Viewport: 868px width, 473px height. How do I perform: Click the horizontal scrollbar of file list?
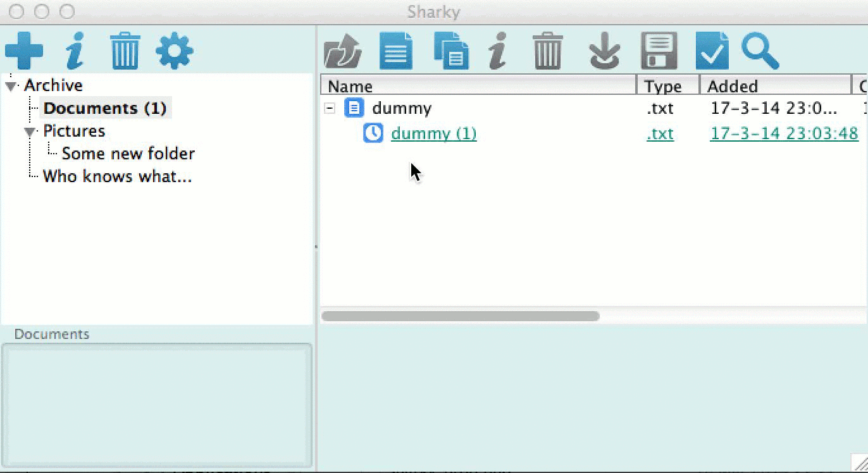[x=460, y=316]
